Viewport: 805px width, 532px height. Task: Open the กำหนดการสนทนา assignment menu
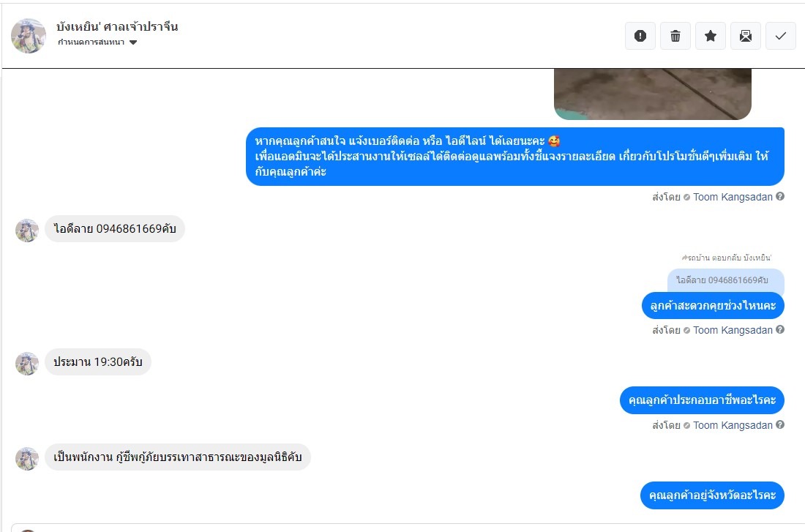[x=97, y=42]
